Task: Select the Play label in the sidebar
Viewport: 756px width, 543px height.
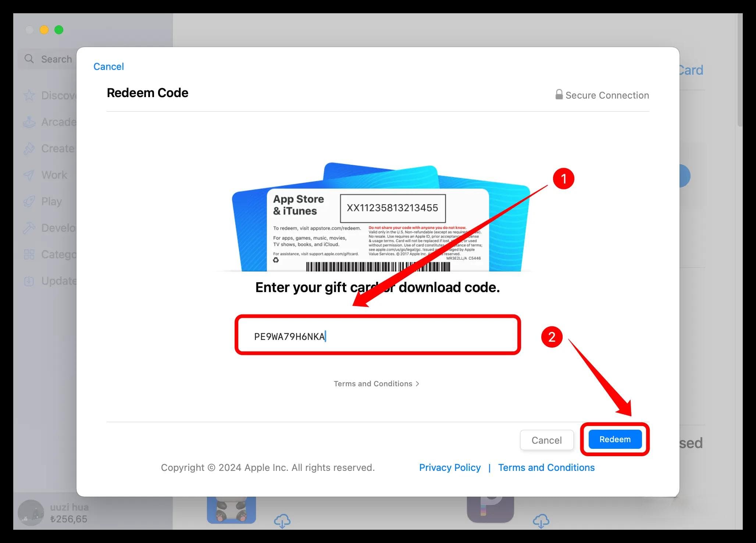Action: coord(51,202)
